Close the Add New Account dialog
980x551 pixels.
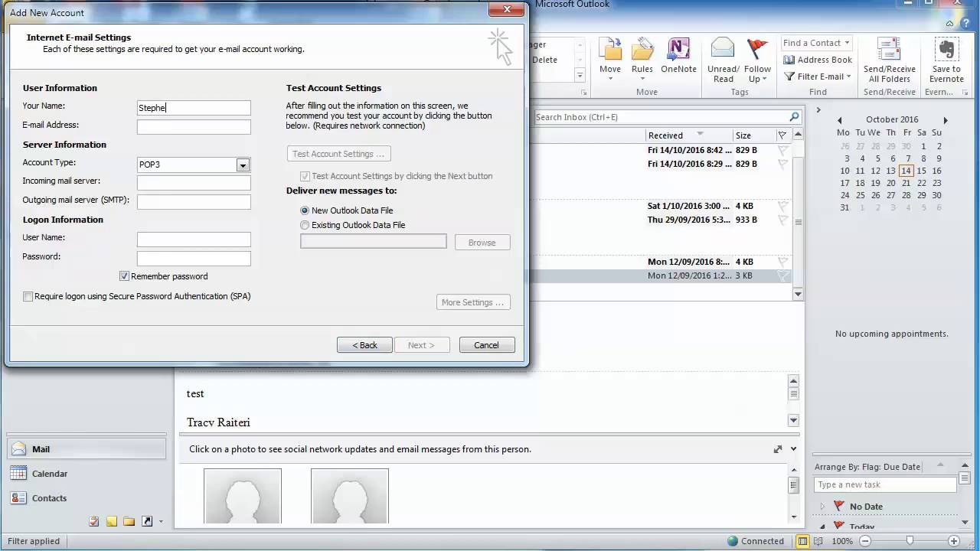coord(506,10)
